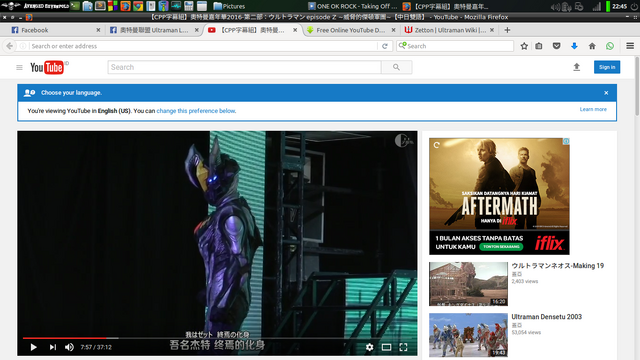The image size is (640, 360).
Task: Open the ウルトラマンネオス-Making 19 video title
Action: tap(558, 266)
